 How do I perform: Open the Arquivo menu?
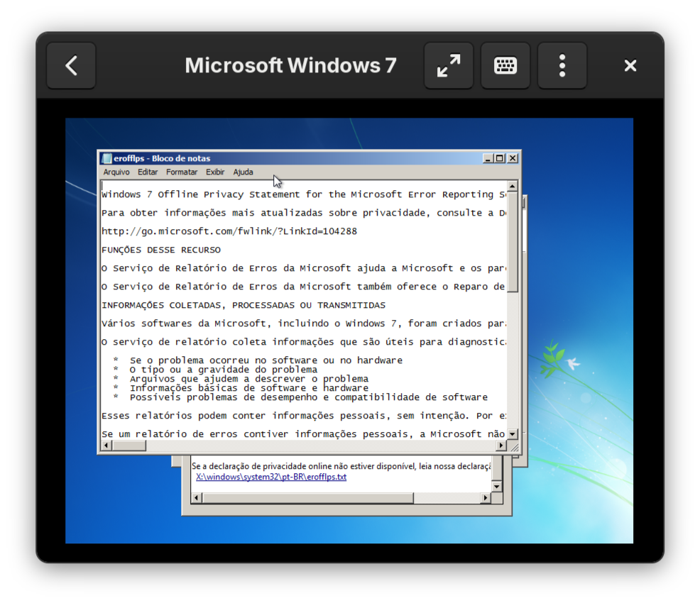coord(116,172)
